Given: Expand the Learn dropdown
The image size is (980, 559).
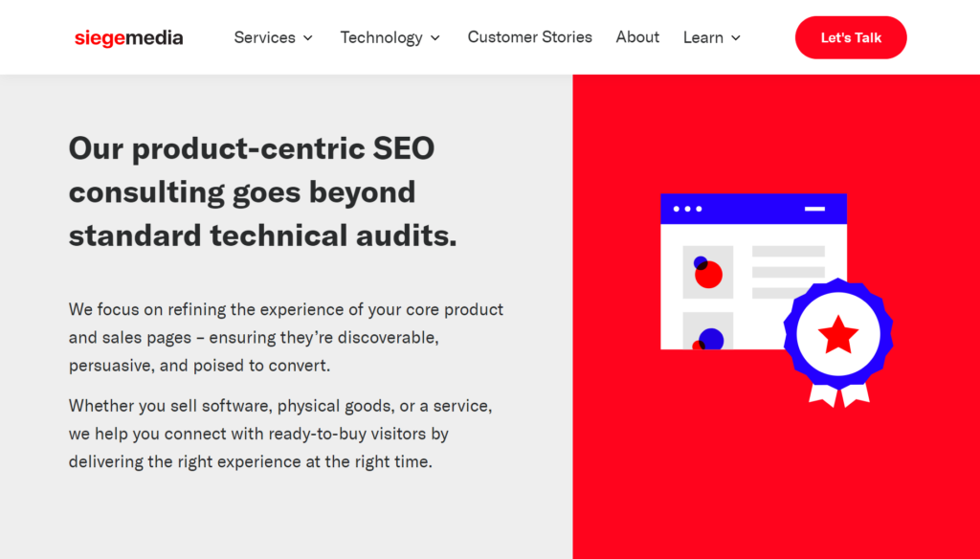Looking at the screenshot, I should pyautogui.click(x=703, y=37).
